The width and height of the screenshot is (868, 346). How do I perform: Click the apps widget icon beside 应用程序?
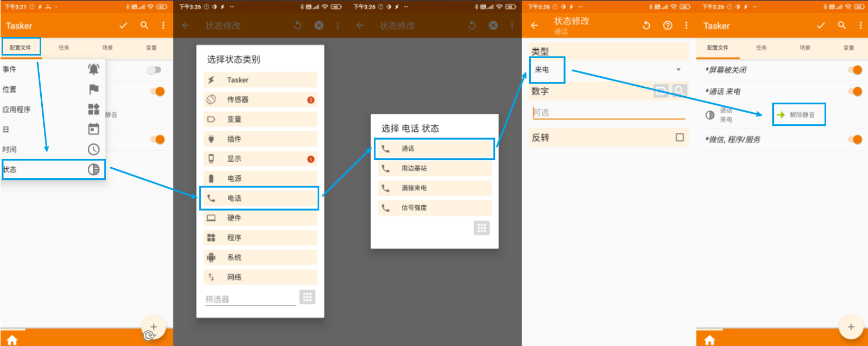click(x=94, y=109)
